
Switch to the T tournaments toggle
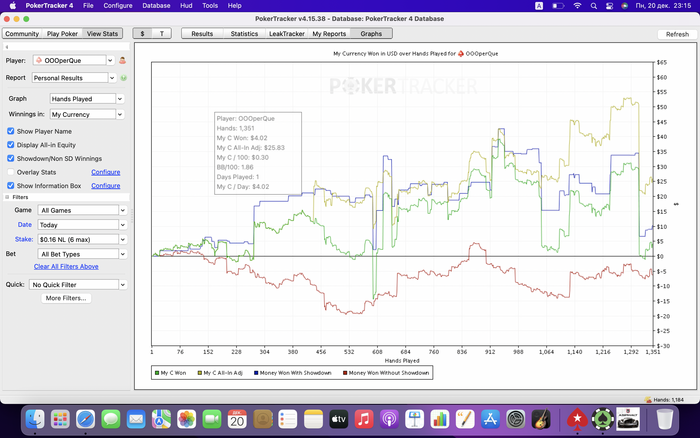(x=162, y=33)
